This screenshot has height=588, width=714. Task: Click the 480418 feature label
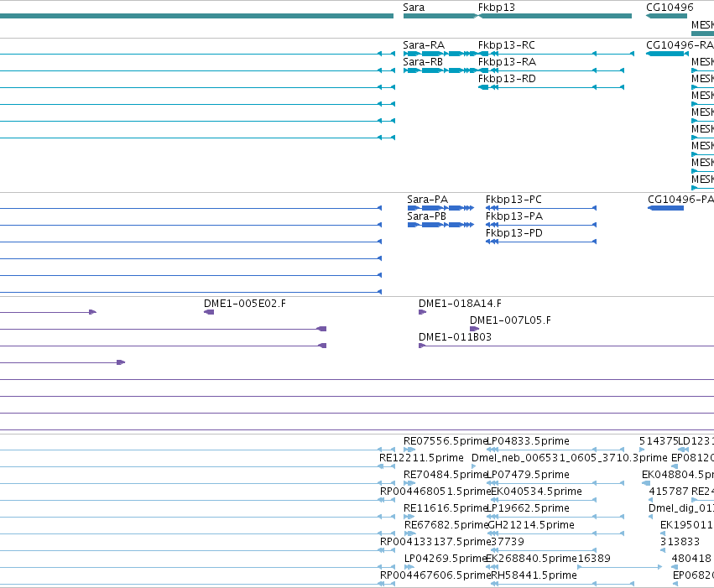click(691, 559)
